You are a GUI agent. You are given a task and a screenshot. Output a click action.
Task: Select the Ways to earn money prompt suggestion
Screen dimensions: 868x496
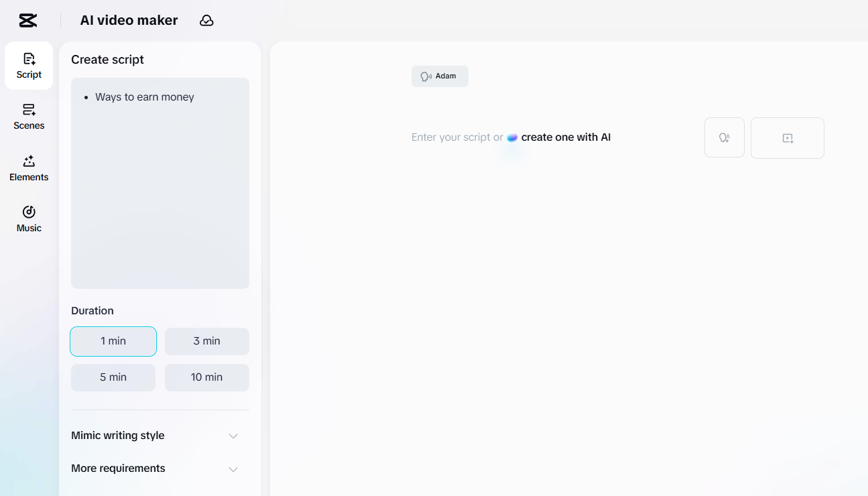pos(144,97)
